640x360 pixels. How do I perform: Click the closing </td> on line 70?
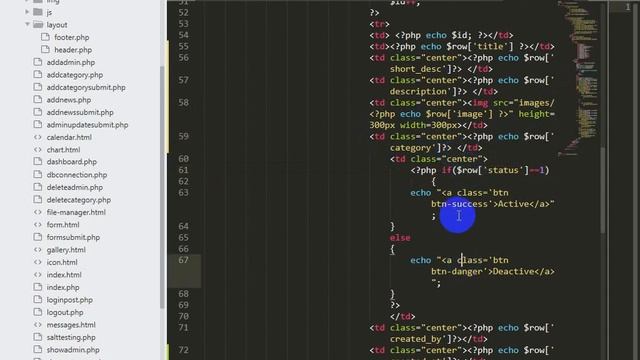[x=402, y=316]
